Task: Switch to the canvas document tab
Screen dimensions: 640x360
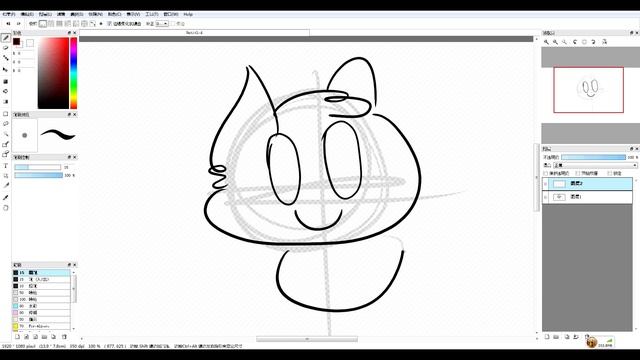Action: 194,33
